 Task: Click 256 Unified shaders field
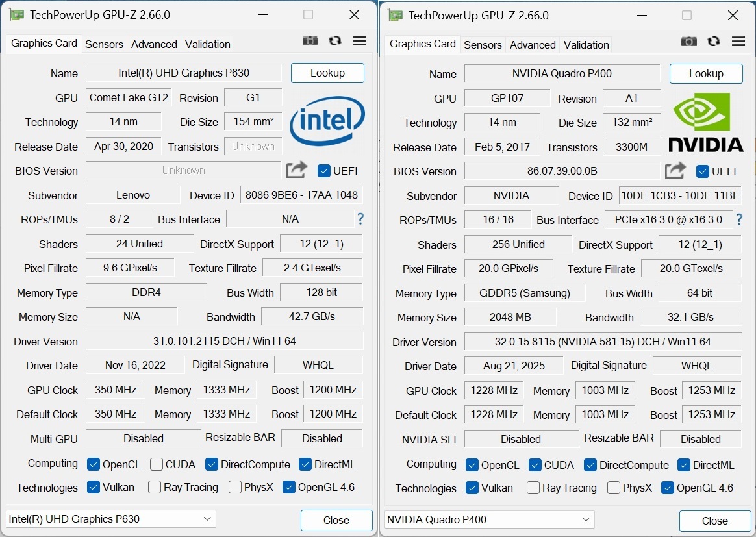pyautogui.click(x=518, y=244)
